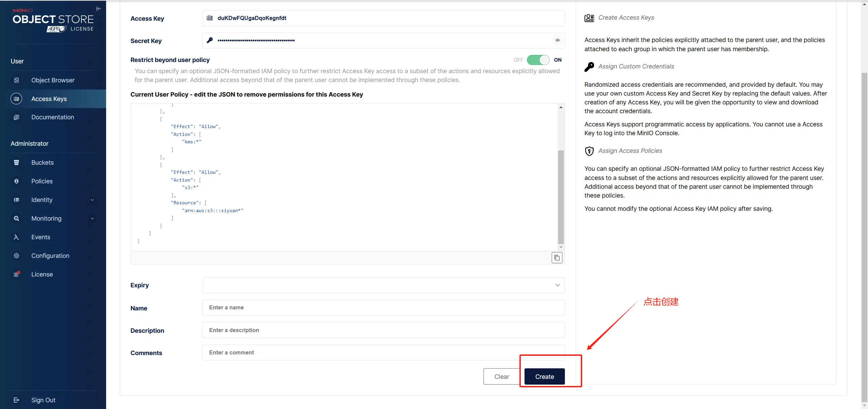
Task: Click the "arn:aws:s3:::siyuan*" resource line
Action: click(213, 210)
